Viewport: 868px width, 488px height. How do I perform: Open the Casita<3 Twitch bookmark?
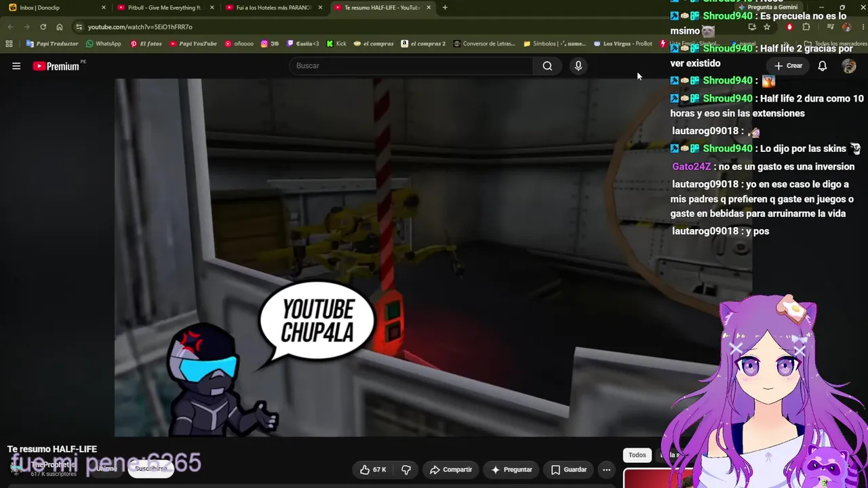tap(303, 43)
